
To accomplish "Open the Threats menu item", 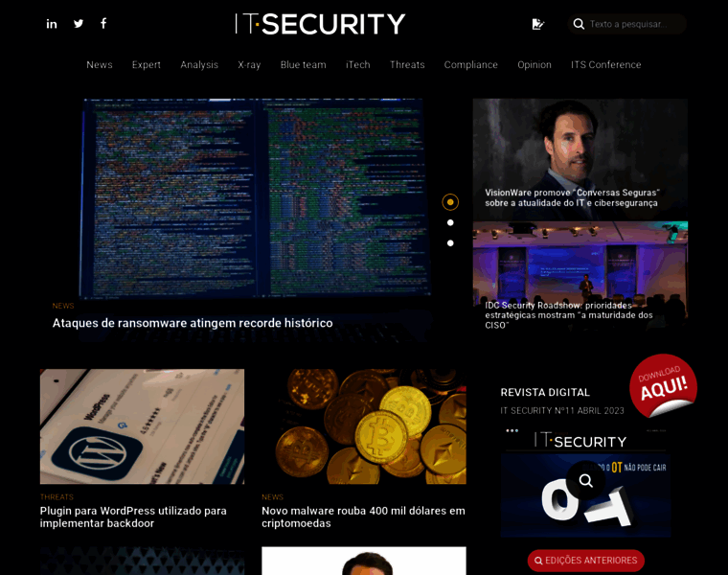I will point(407,64).
